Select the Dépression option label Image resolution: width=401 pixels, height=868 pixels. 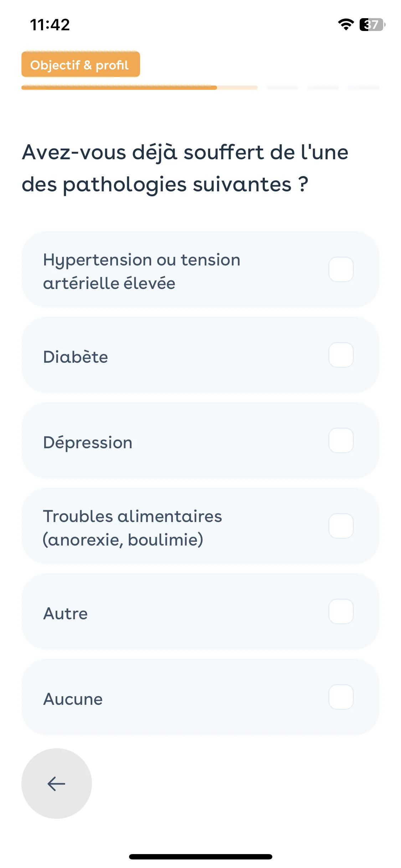click(88, 443)
